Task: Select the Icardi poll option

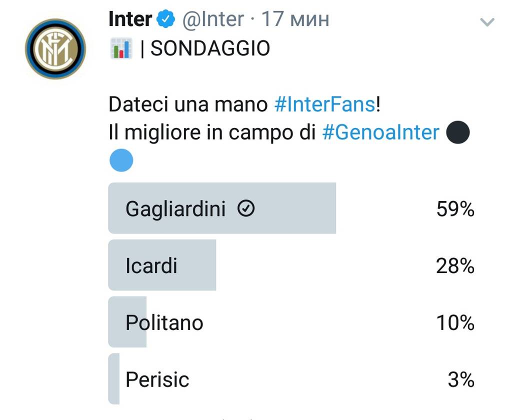Action: pyautogui.click(x=291, y=265)
